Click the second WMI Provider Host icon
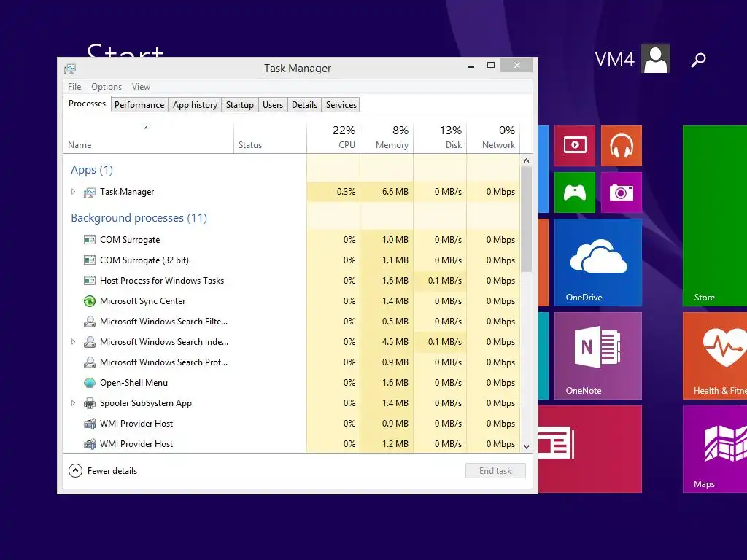Image resolution: width=747 pixels, height=560 pixels. point(90,444)
